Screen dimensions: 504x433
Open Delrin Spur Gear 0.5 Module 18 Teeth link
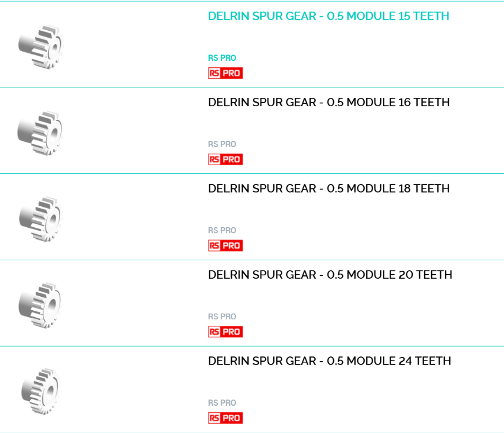click(x=329, y=188)
